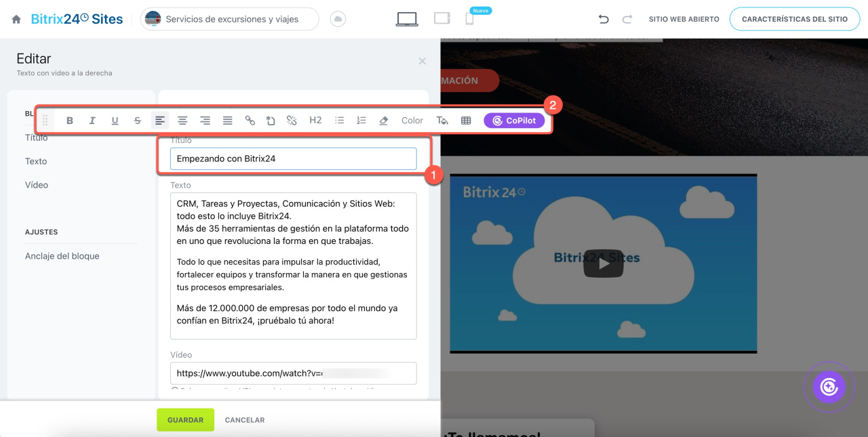Align text to the right
868x437 pixels.
tap(205, 121)
